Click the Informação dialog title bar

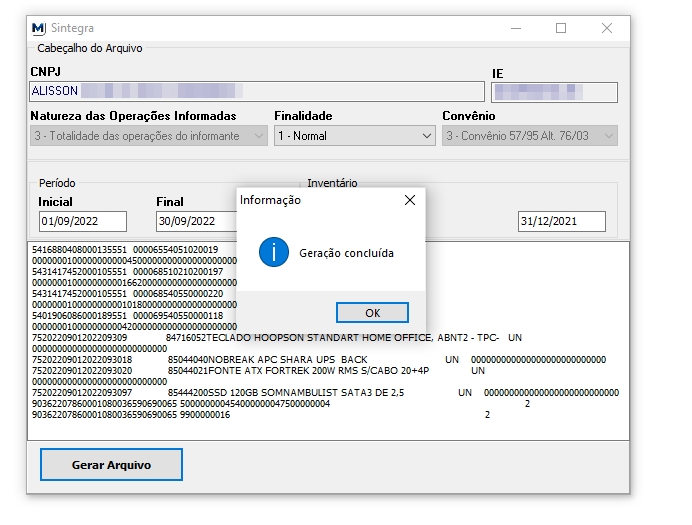click(310, 200)
